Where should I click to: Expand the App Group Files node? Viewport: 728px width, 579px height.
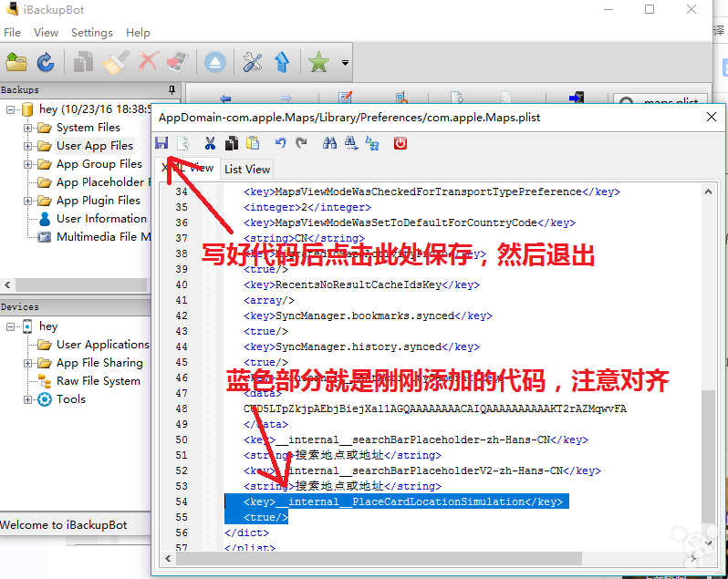pos(28,164)
